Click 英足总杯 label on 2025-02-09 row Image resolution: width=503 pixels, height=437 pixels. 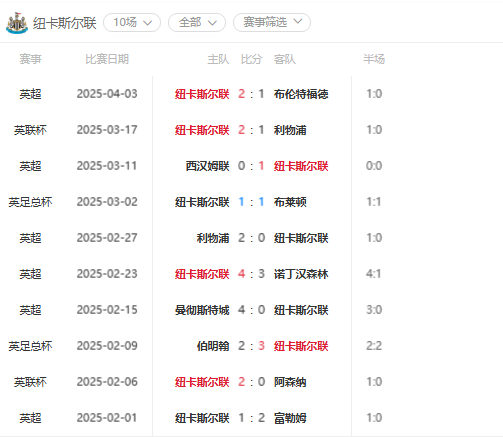click(30, 346)
